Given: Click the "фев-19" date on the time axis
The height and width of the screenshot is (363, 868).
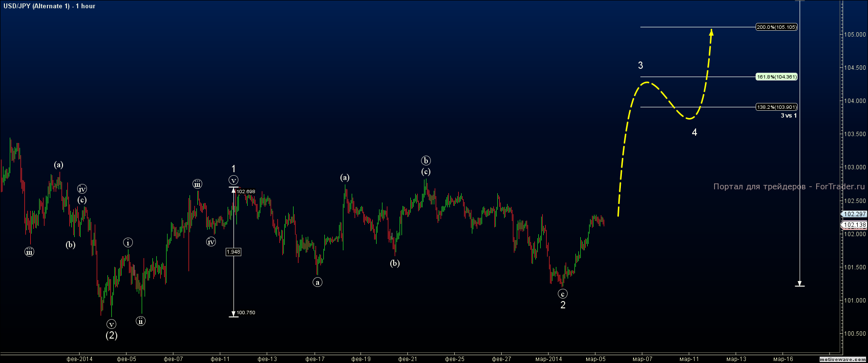Looking at the screenshot, I should (361, 359).
